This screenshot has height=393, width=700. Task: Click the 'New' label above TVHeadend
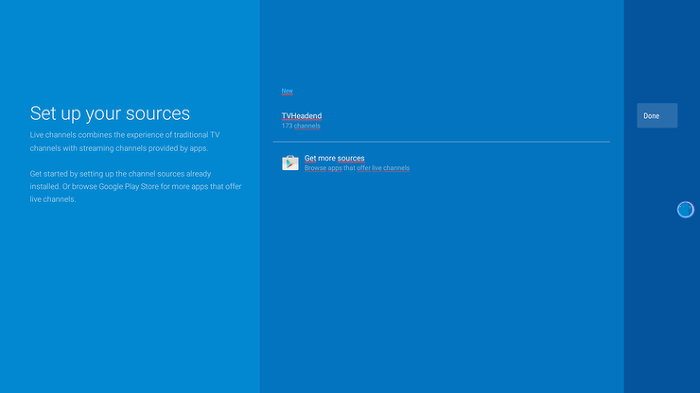pyautogui.click(x=287, y=91)
